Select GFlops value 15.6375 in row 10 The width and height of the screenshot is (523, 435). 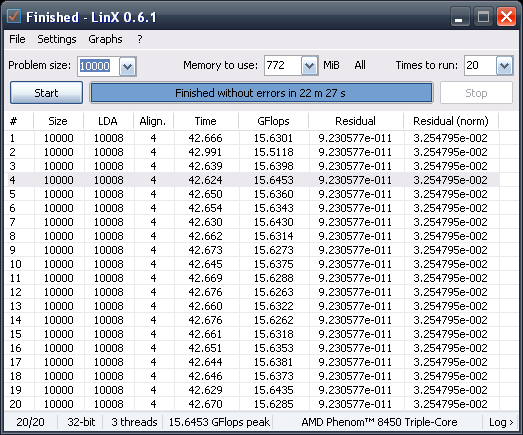point(274,264)
